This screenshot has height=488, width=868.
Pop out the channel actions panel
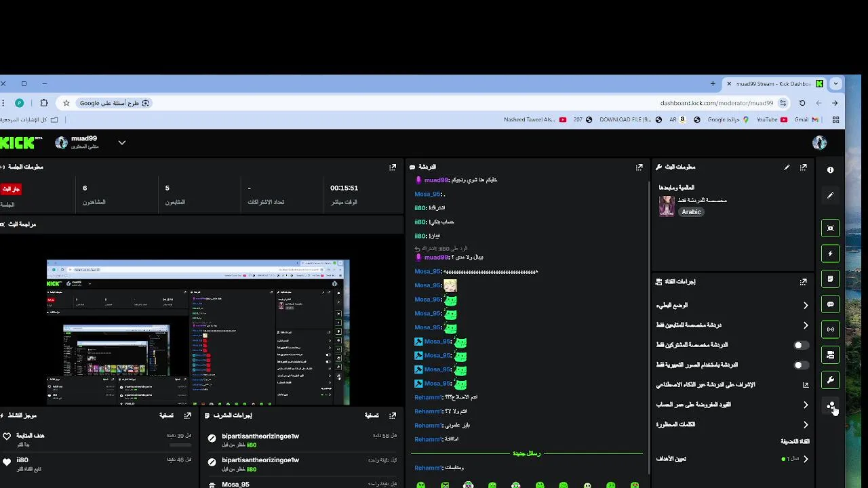tap(804, 281)
